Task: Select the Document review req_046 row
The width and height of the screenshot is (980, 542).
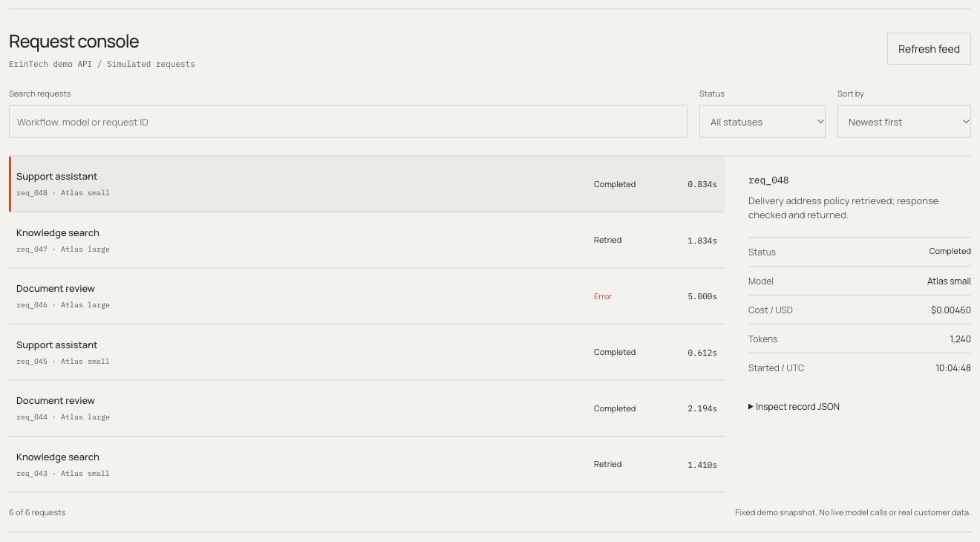Action: (367, 296)
